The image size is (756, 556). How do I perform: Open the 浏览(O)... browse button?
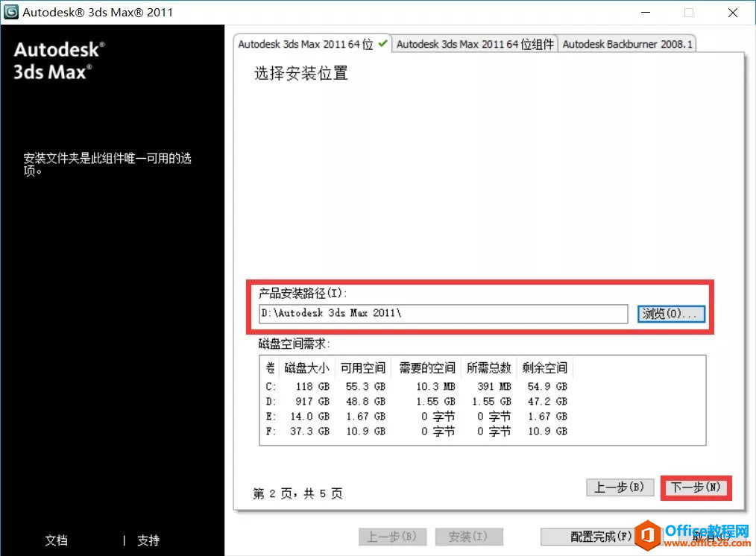[671, 314]
